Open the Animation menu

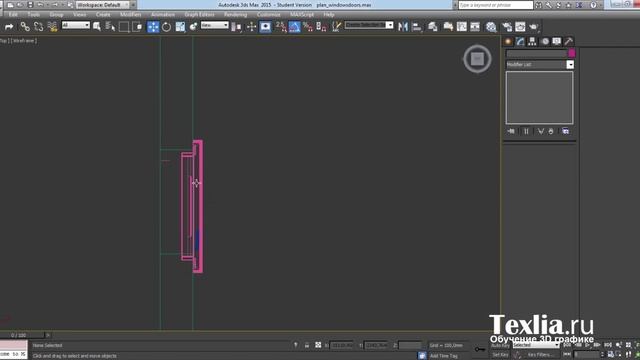click(163, 15)
